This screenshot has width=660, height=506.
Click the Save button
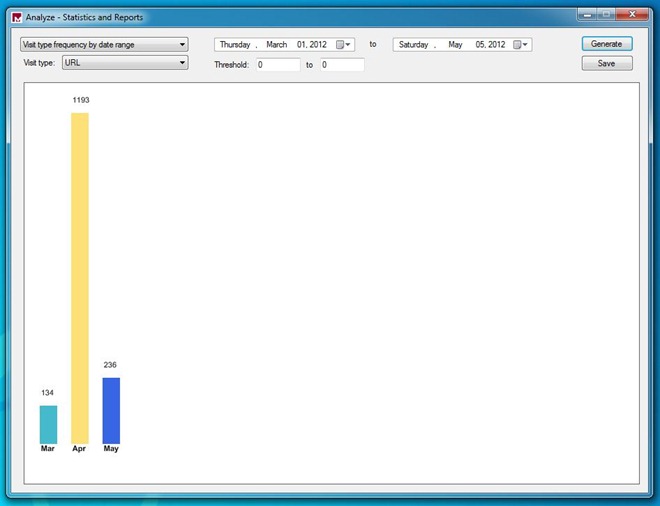point(606,63)
